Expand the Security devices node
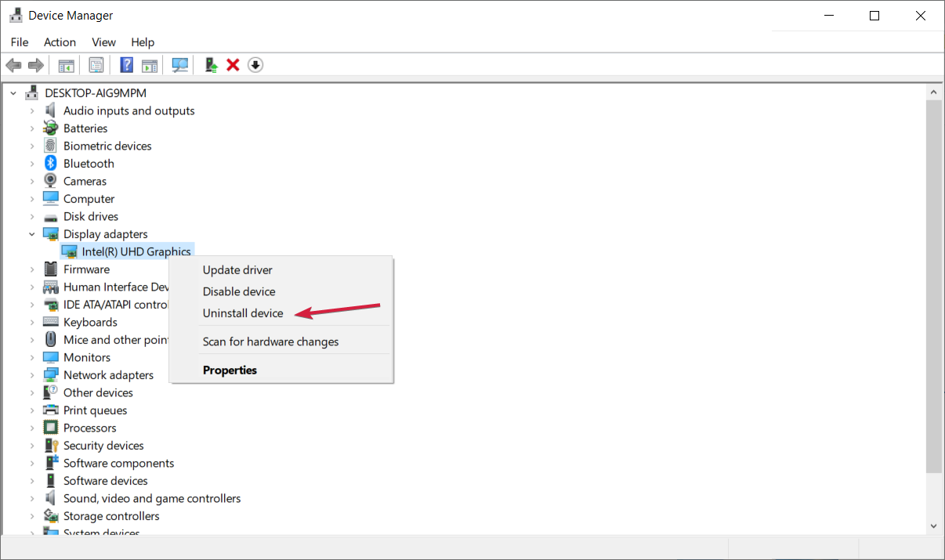Image resolution: width=945 pixels, height=560 pixels. click(x=32, y=446)
